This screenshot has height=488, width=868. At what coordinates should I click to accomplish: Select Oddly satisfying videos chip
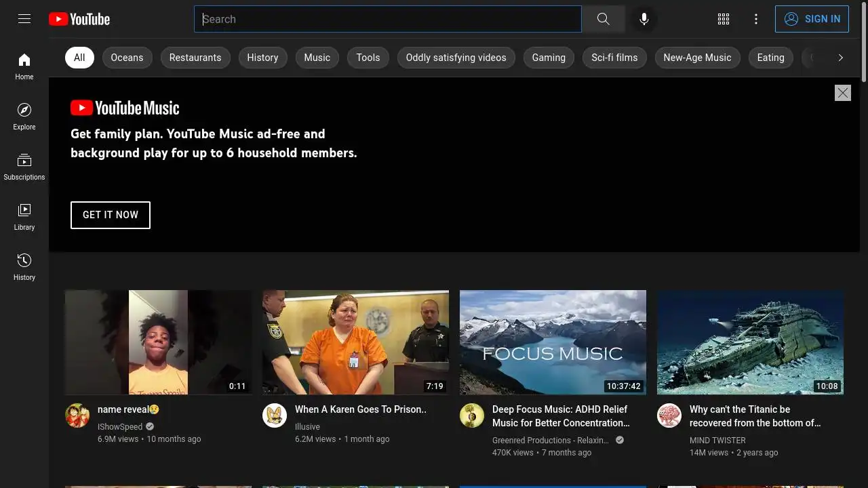[x=456, y=58]
